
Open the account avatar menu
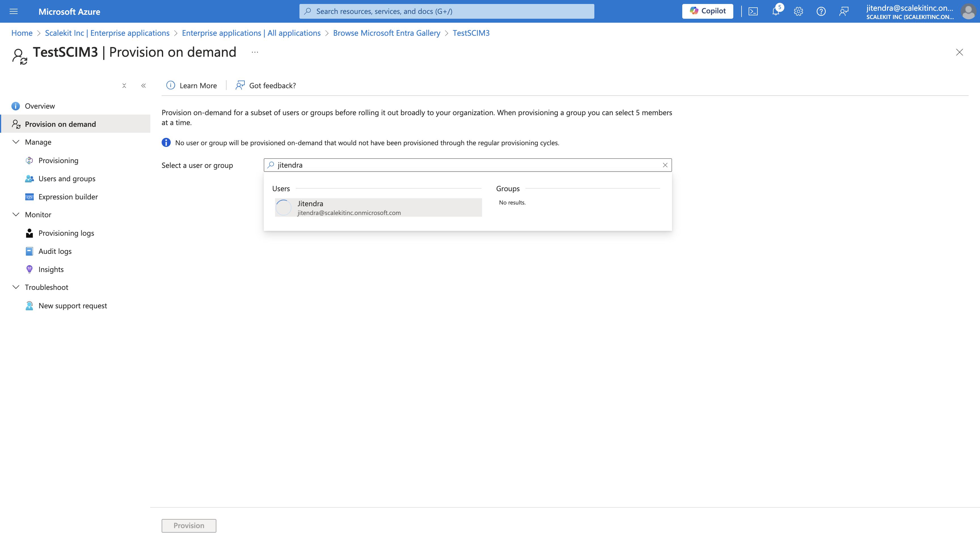pos(968,11)
